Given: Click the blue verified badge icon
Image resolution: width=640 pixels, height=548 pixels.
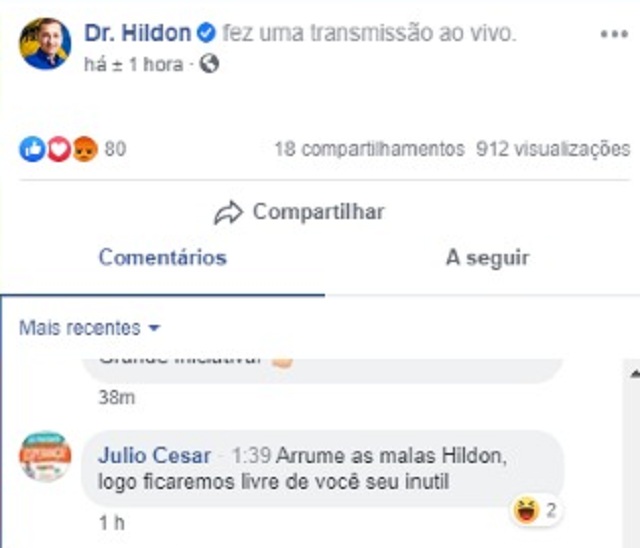Looking at the screenshot, I should 206,33.
